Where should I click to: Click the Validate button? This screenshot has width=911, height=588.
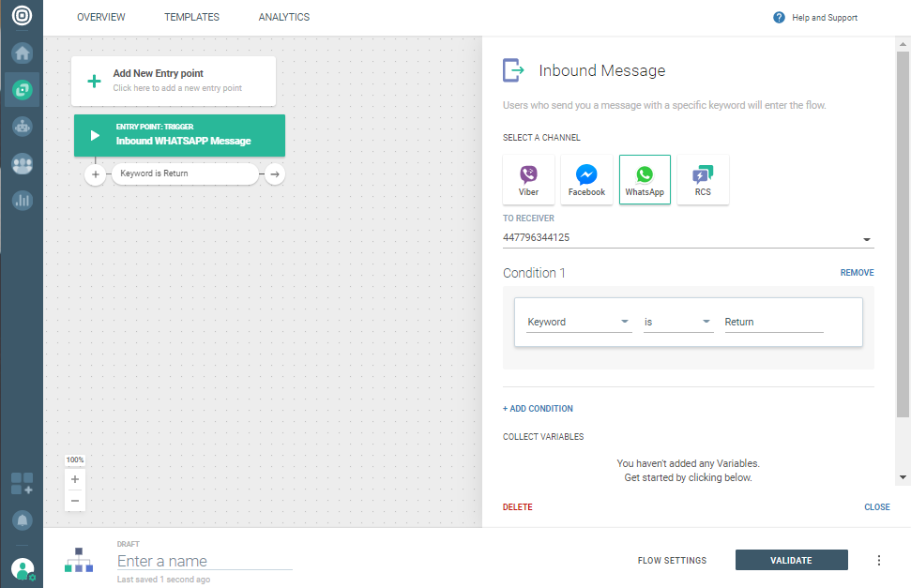[791, 561]
